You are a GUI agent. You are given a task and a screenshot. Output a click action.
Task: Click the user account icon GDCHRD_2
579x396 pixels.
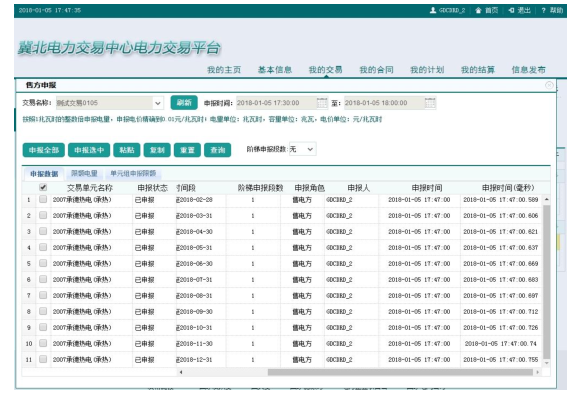tap(433, 10)
